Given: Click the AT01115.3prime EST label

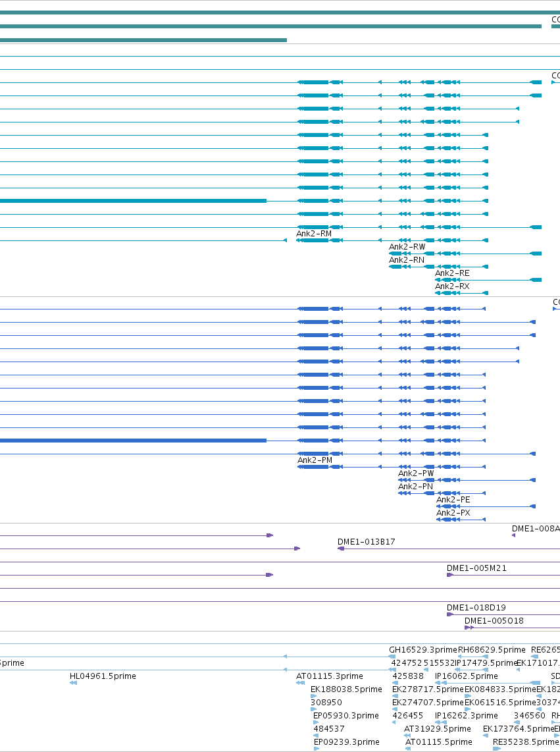Looking at the screenshot, I should (330, 676).
